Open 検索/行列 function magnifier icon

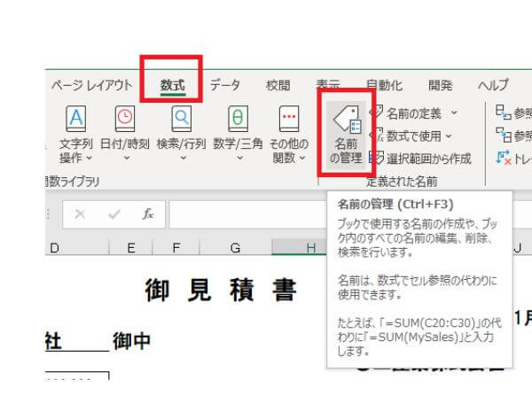pos(182,119)
